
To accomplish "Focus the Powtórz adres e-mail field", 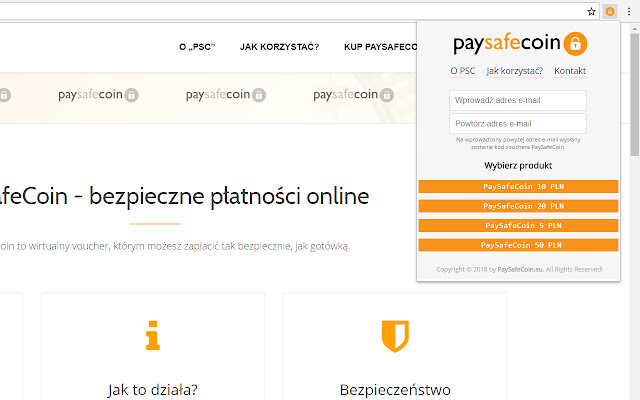I will point(518,124).
